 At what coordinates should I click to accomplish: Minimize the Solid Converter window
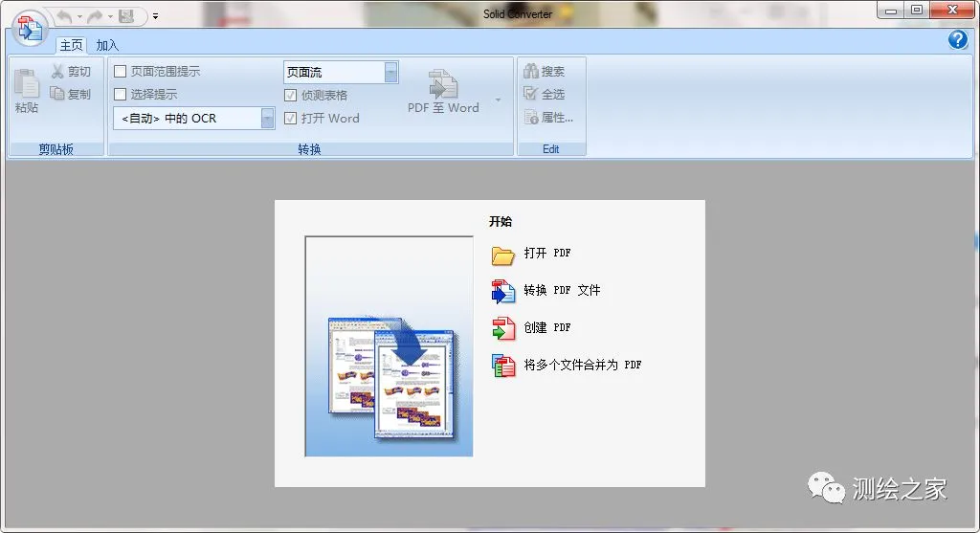pos(891,10)
